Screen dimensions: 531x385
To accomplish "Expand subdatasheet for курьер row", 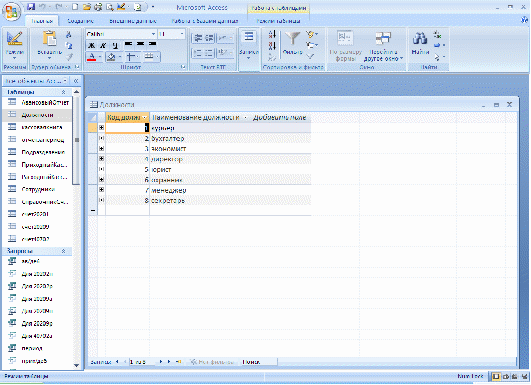I will point(101,128).
